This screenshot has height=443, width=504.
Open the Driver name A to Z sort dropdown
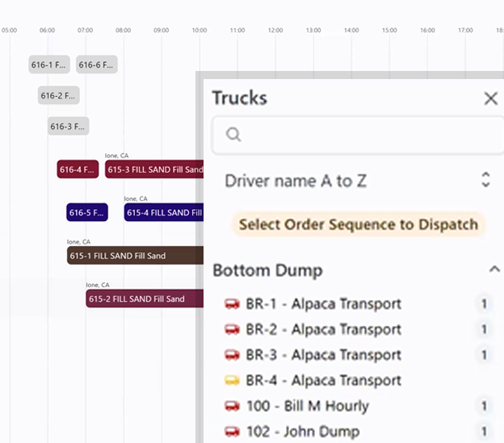(x=358, y=181)
